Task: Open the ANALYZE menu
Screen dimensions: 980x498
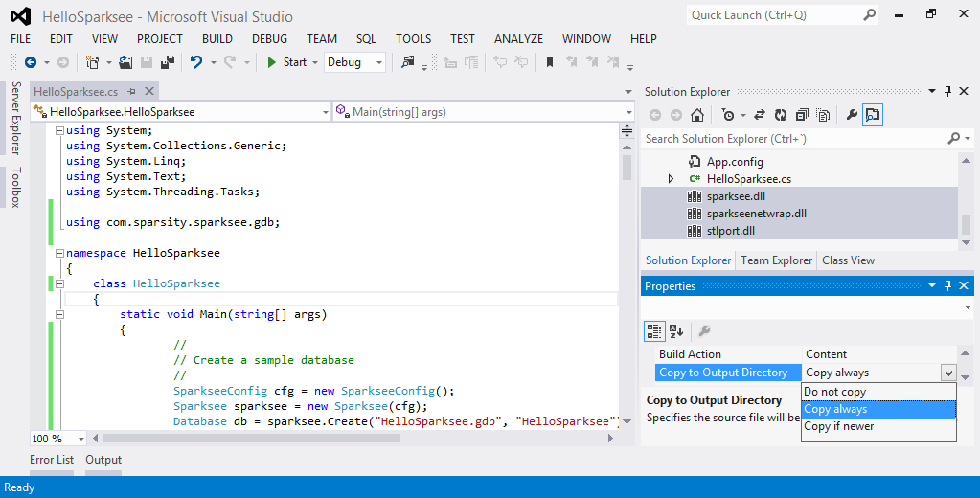Action: (519, 38)
